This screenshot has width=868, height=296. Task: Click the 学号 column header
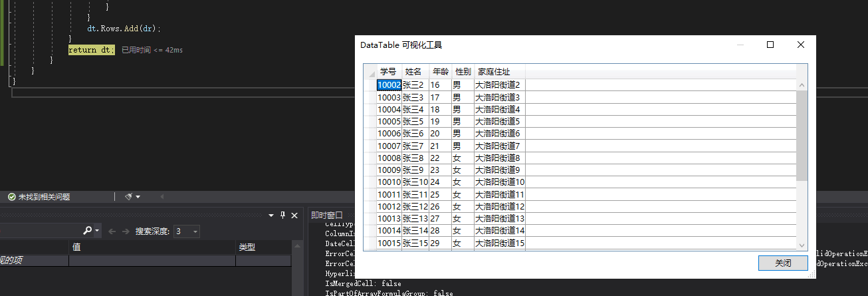tap(389, 72)
